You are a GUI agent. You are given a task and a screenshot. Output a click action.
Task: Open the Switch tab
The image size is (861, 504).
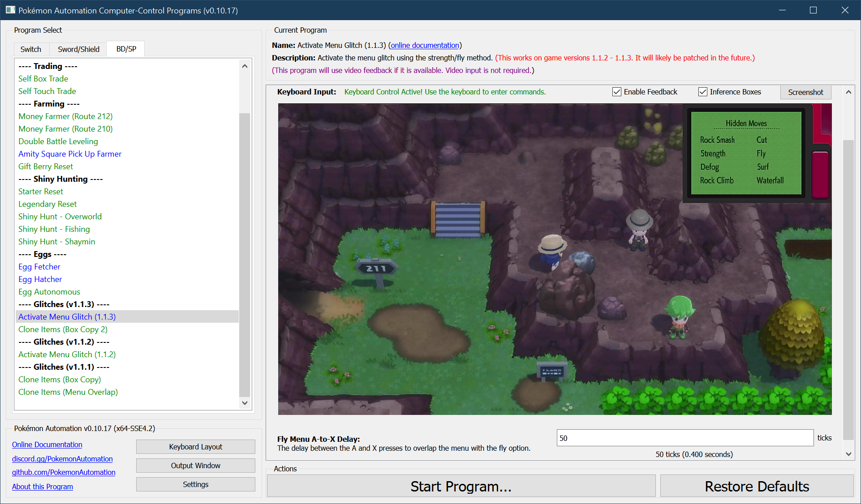(x=30, y=49)
